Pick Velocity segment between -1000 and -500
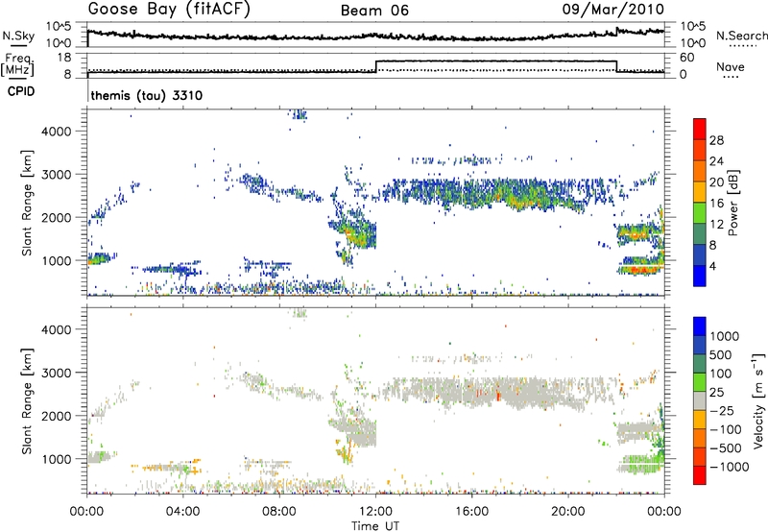The height and width of the screenshot is (532, 768). point(700,456)
